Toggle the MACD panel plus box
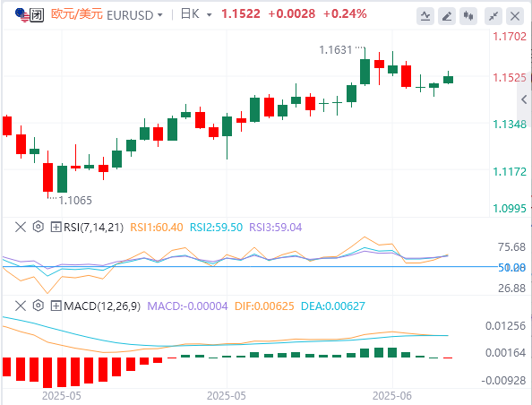 click(x=56, y=306)
